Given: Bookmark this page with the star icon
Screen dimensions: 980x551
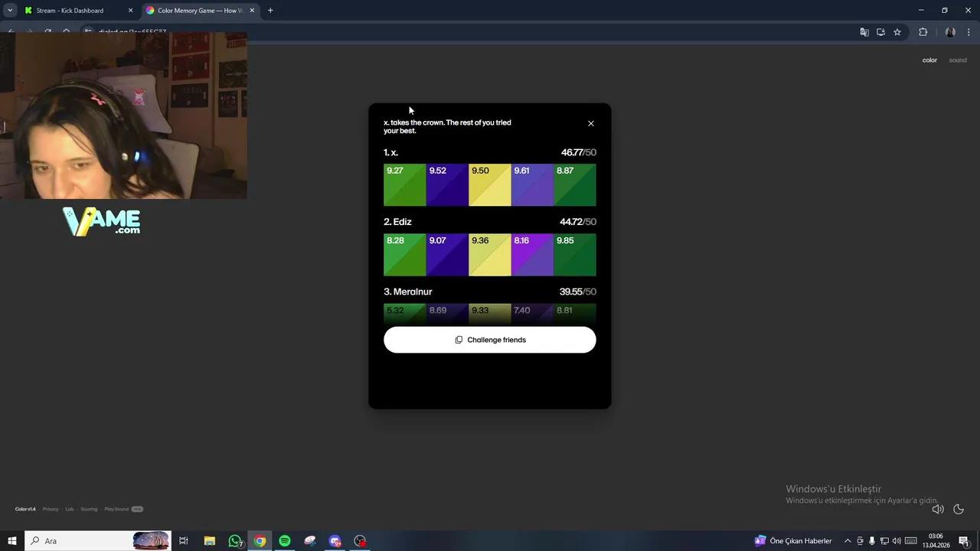Looking at the screenshot, I should click(x=897, y=32).
